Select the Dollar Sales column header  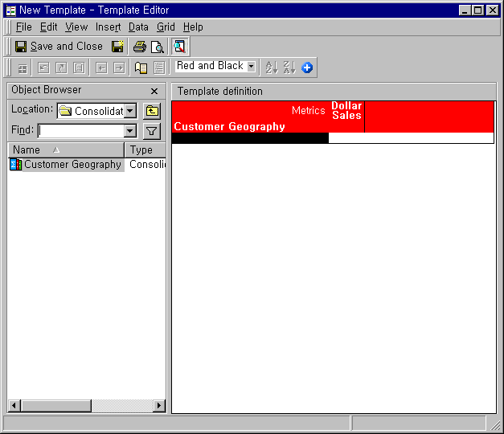pos(346,111)
